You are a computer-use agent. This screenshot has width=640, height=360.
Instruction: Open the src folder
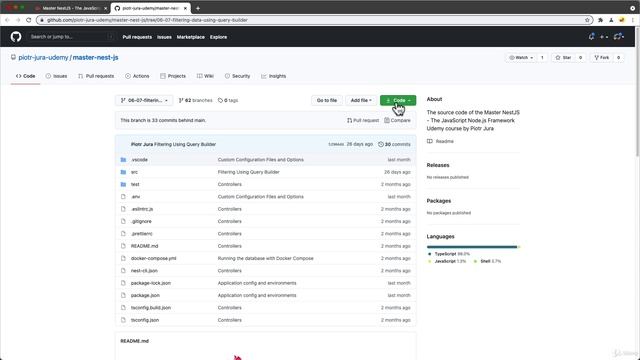point(134,172)
